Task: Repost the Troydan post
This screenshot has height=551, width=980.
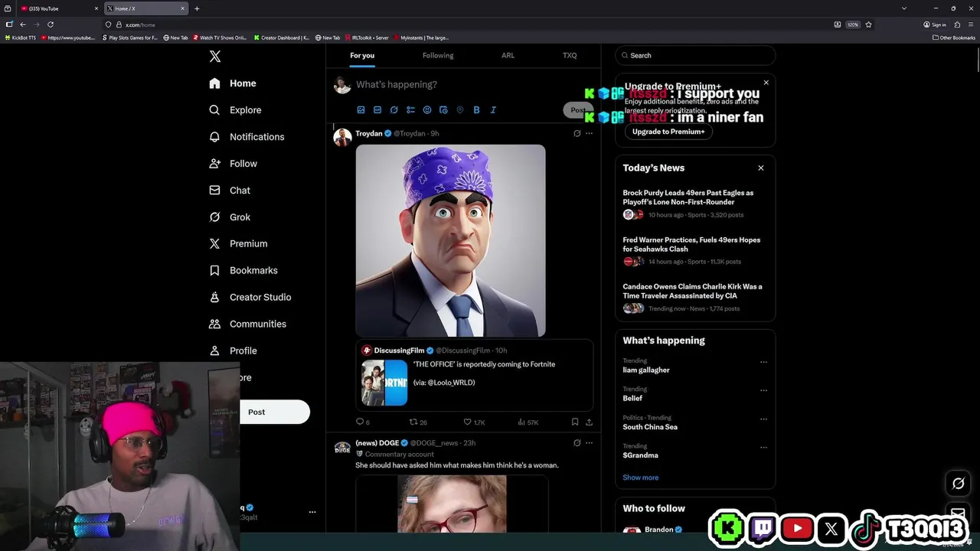Action: (418, 422)
